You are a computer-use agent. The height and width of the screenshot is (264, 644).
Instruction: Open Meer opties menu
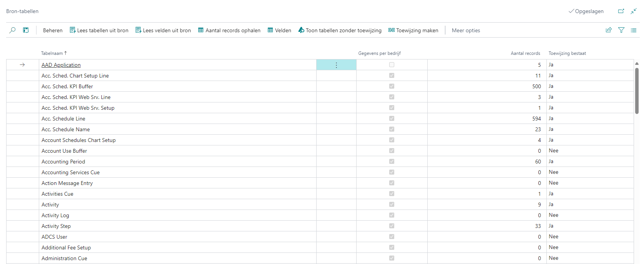coord(466,30)
